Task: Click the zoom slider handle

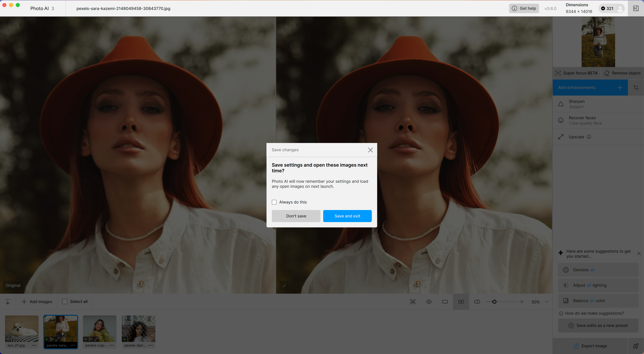Action: point(494,302)
